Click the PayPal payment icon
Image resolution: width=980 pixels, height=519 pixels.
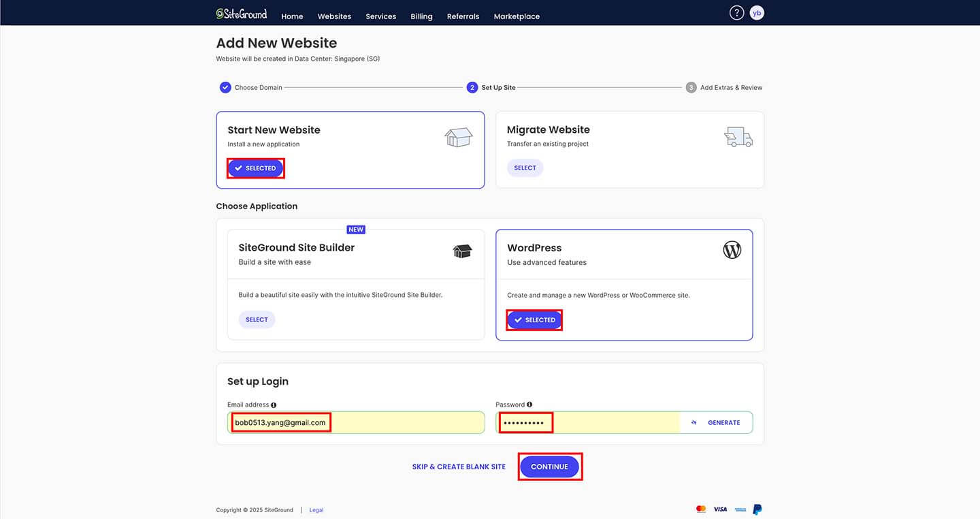[757, 509]
